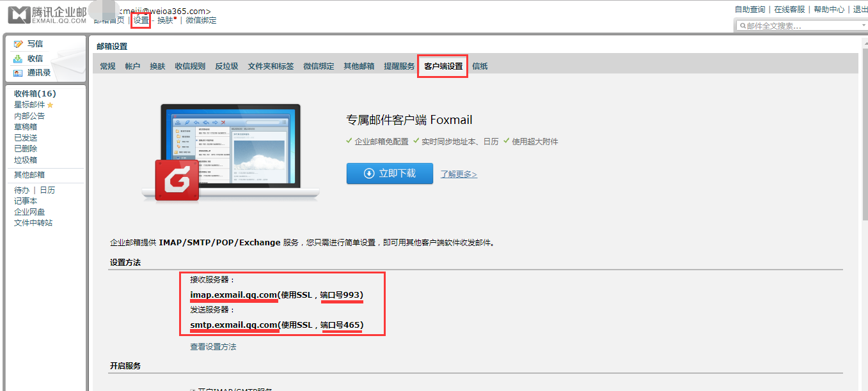Viewport: 868px width, 391px height.
Task: Open 企业网盘 in the sidebar
Action: [29, 211]
